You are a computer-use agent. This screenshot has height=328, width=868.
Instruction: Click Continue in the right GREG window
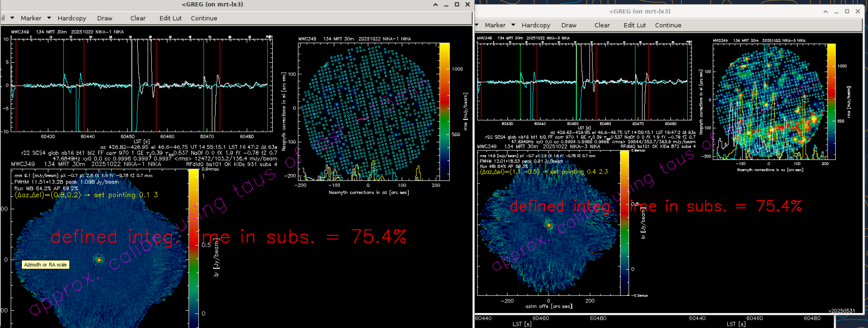click(668, 25)
